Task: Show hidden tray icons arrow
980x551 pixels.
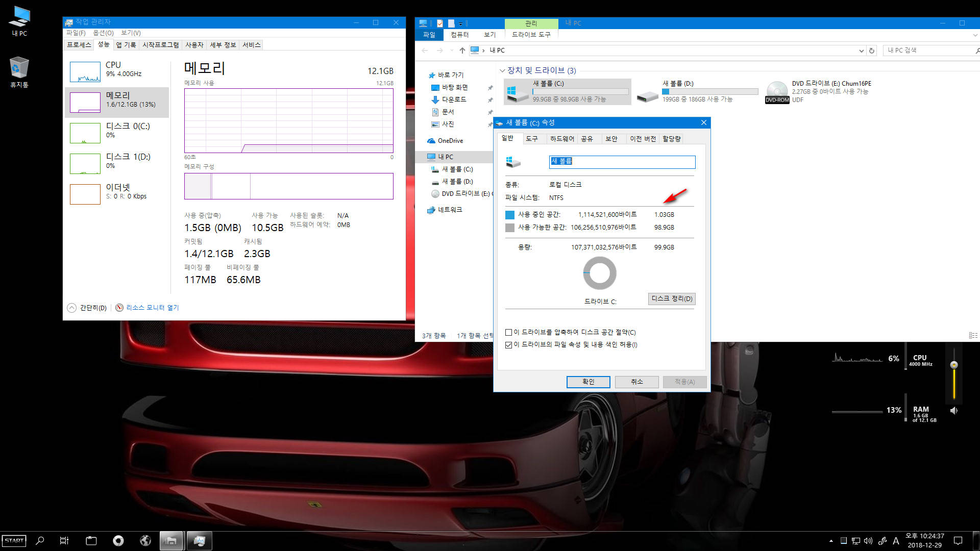Action: pyautogui.click(x=831, y=541)
